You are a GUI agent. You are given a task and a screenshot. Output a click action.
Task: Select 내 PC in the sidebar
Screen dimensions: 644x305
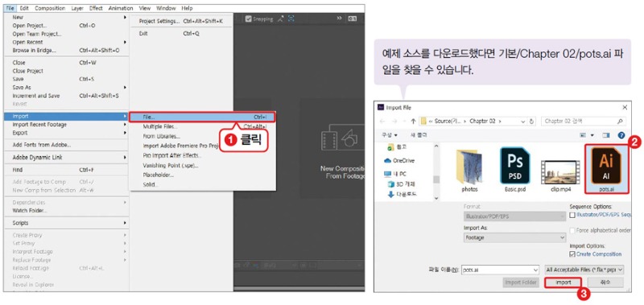pyautogui.click(x=395, y=174)
